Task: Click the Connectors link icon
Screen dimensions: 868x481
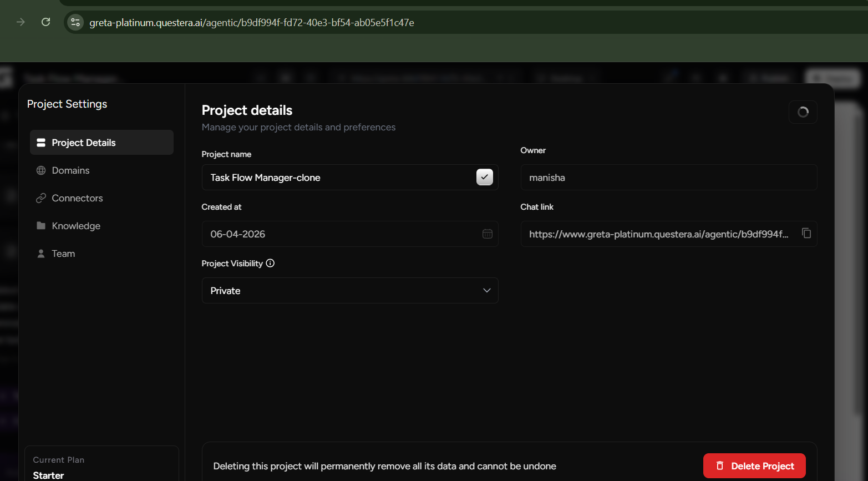Action: [41, 198]
